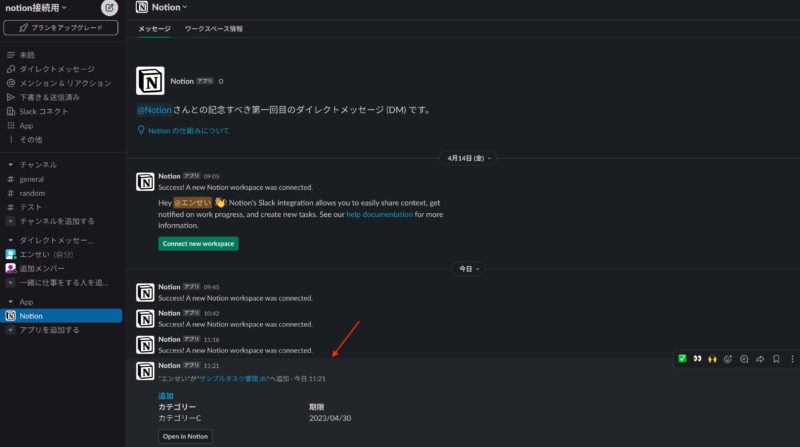Click Notion avatar on 11:16 message
The height and width of the screenshot is (447, 800).
pyautogui.click(x=145, y=344)
